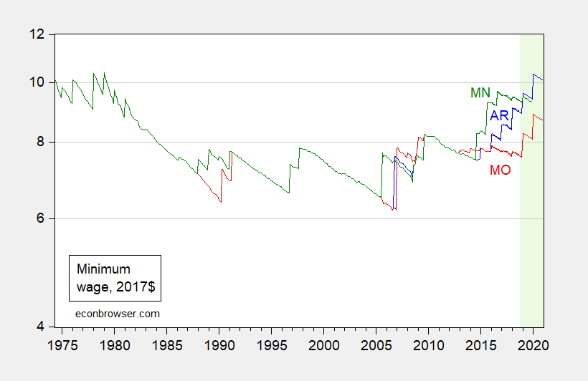Image resolution: width=588 pixels, height=381 pixels.
Task: Click the x-axis label 1995
Action: click(272, 345)
